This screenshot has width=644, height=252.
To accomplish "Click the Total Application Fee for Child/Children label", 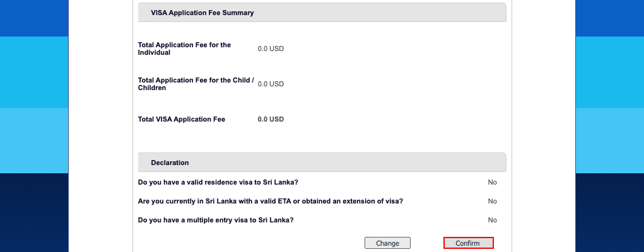I will tap(196, 84).
